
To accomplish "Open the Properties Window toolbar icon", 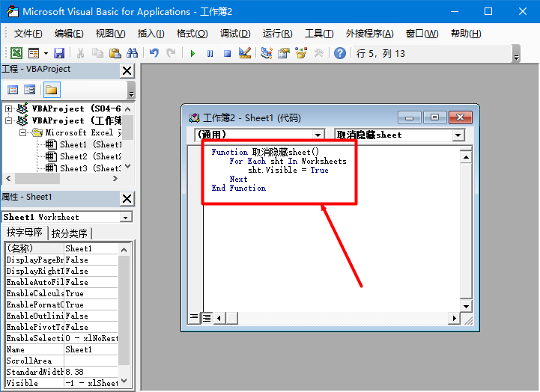I will tap(284, 53).
